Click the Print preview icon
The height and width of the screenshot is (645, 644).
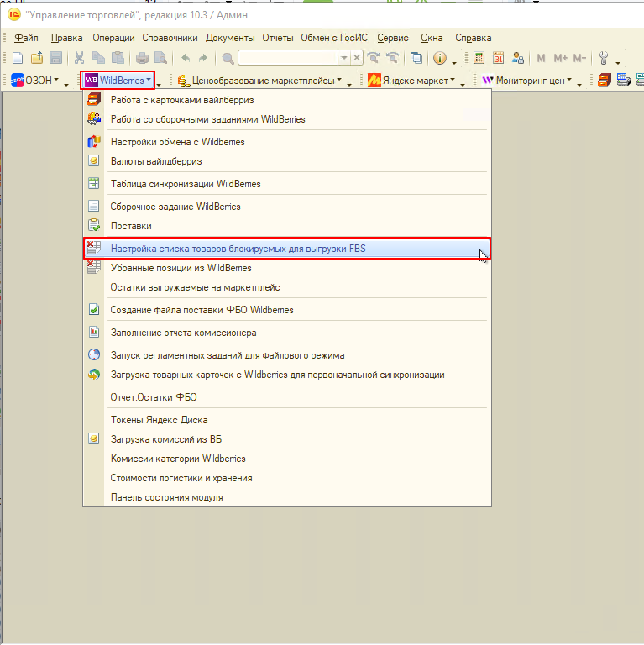click(x=160, y=58)
